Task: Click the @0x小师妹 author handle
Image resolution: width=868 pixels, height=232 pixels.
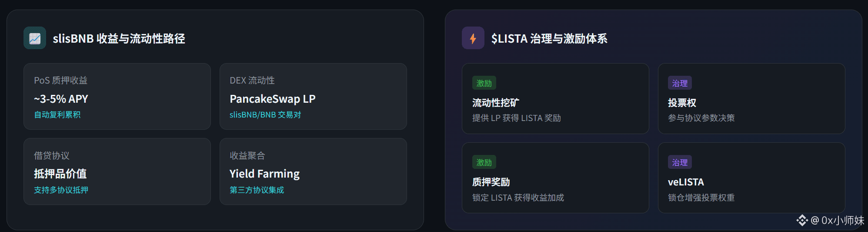Action: (838, 221)
